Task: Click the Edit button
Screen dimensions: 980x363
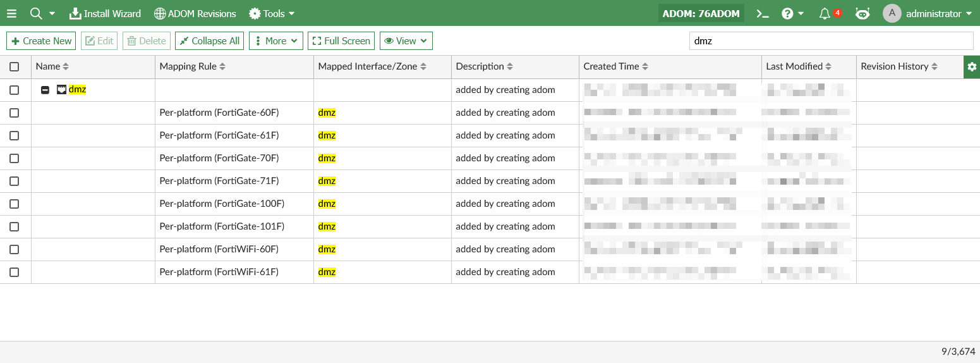Action: 99,40
